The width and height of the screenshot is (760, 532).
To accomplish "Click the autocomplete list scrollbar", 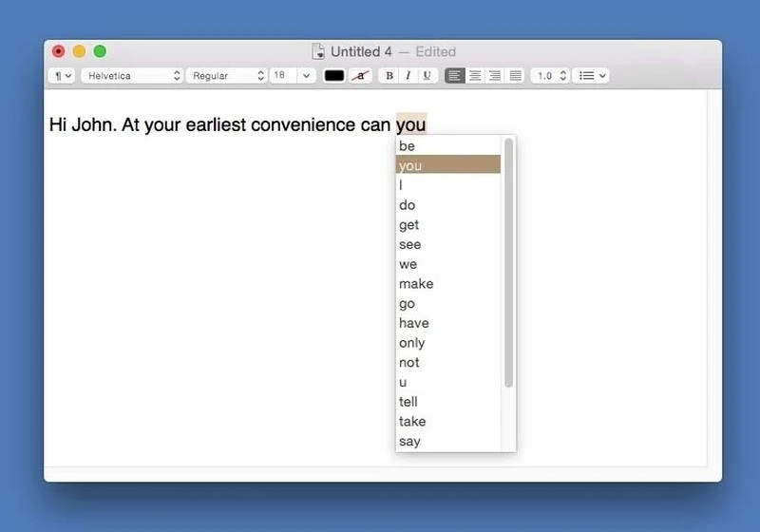I will [x=509, y=261].
